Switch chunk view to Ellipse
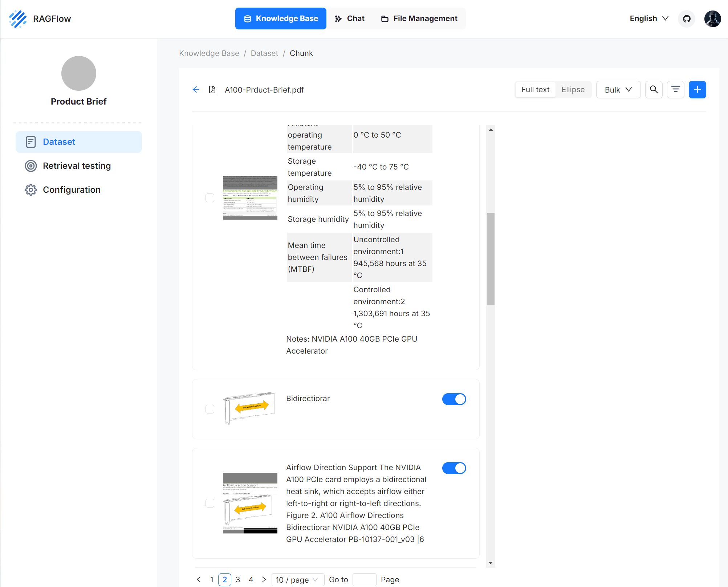Screen dimensions: 728x587 coord(573,90)
